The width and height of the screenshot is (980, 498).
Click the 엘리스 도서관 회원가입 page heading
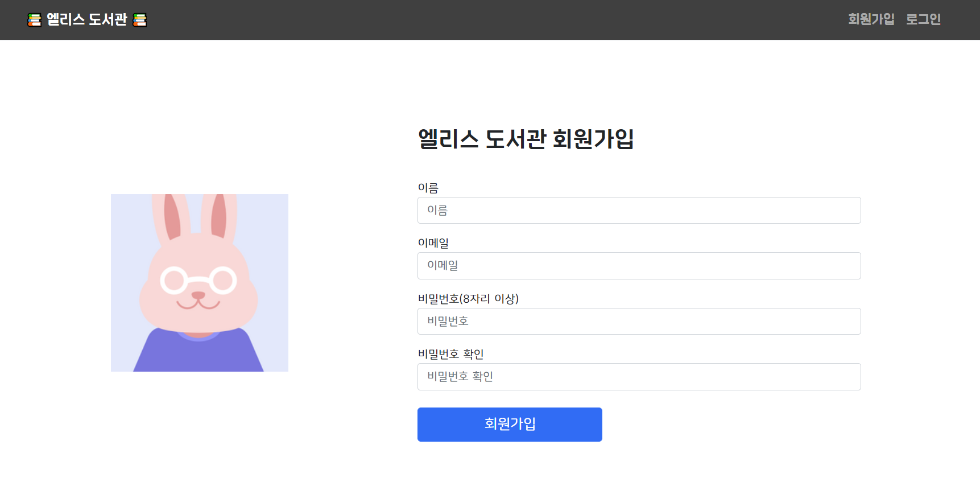[526, 139]
